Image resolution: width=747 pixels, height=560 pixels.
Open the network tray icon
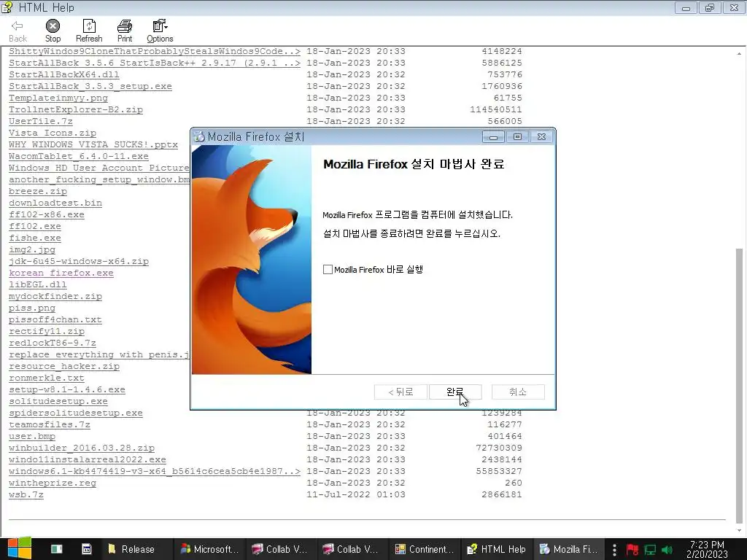pos(650,550)
